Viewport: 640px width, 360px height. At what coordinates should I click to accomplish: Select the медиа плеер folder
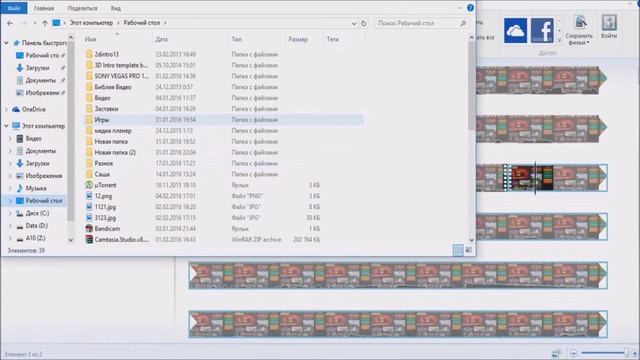(x=113, y=131)
